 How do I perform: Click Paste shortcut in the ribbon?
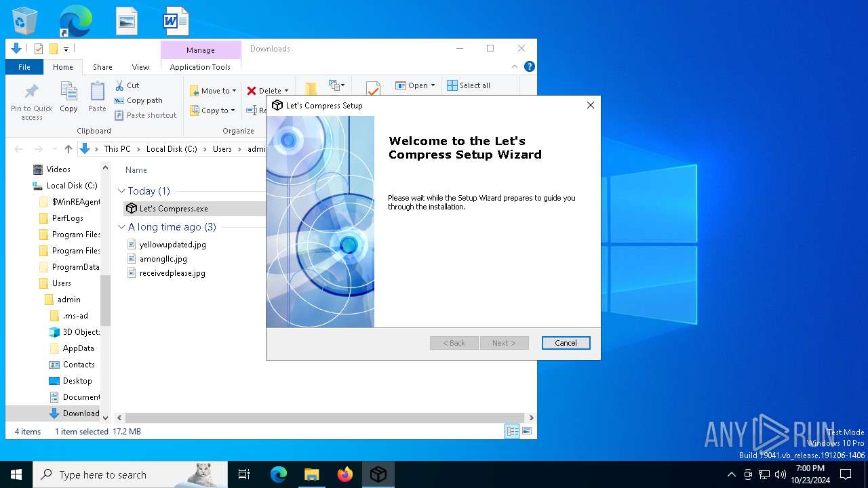(x=145, y=115)
